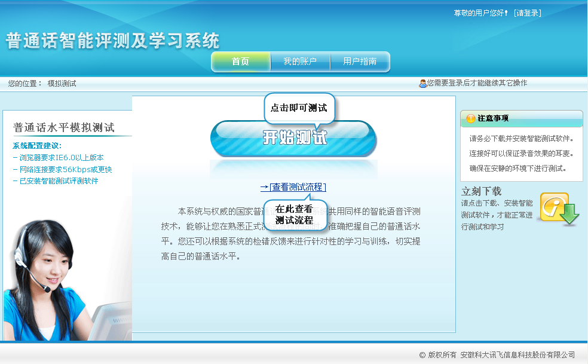Open the 首页 tab
Image resolution: width=588 pixels, height=364 pixels.
tap(240, 62)
